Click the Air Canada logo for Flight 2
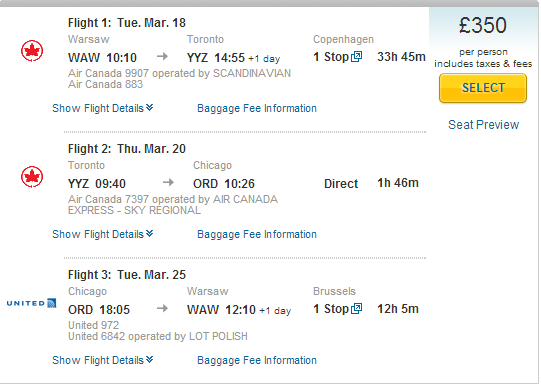 pos(32,177)
